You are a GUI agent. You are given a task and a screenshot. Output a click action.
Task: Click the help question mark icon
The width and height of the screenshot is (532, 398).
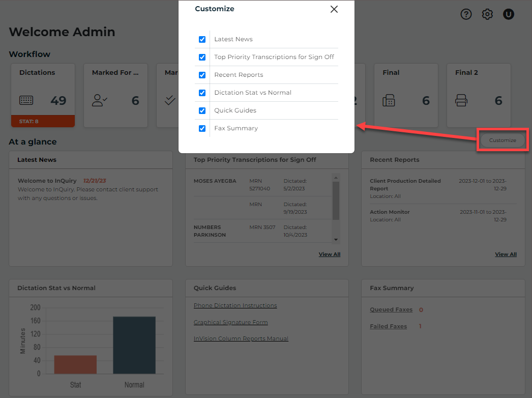tap(466, 14)
